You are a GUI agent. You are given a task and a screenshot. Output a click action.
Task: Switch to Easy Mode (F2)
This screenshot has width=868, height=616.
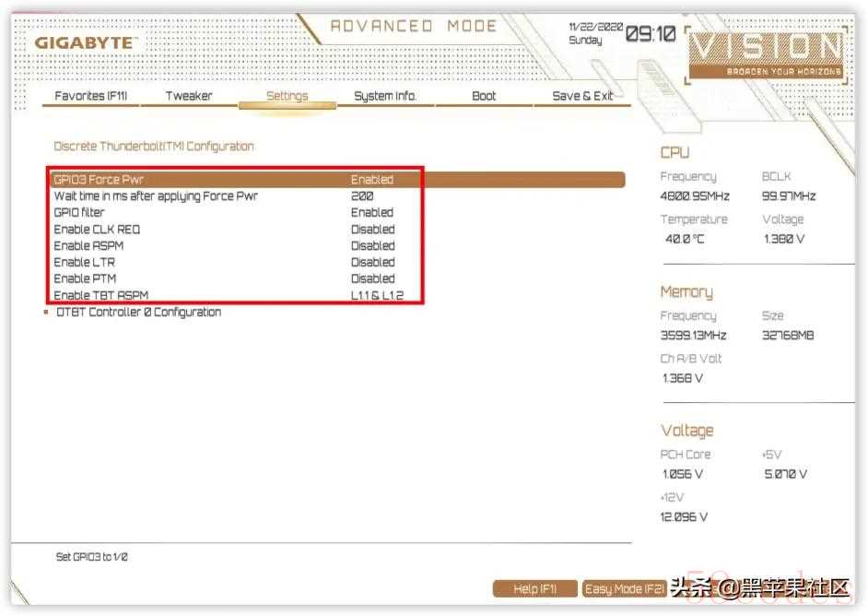tap(625, 588)
